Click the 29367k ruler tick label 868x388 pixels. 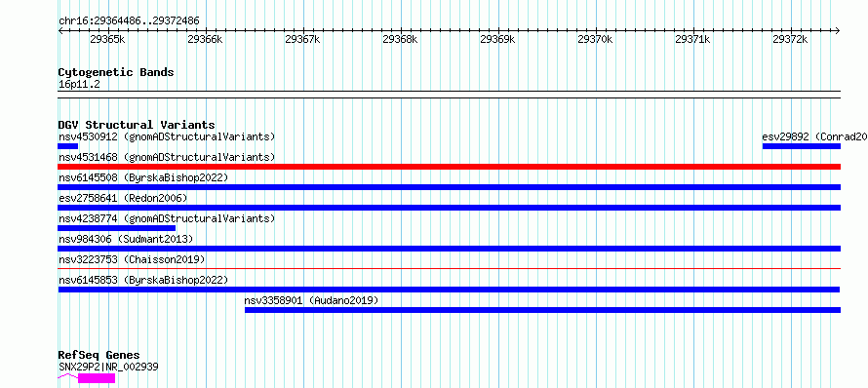302,39
